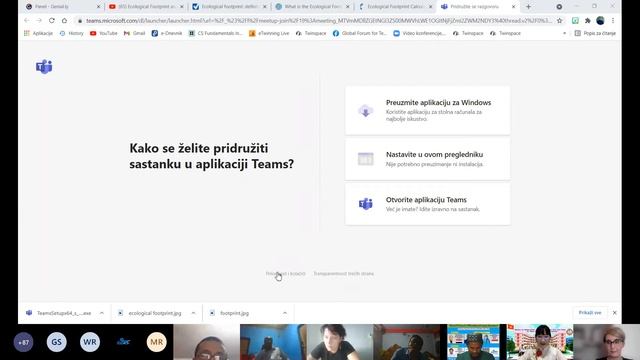The height and width of the screenshot is (360, 640).
Task: Open the Gmail bookmark
Action: click(134, 33)
